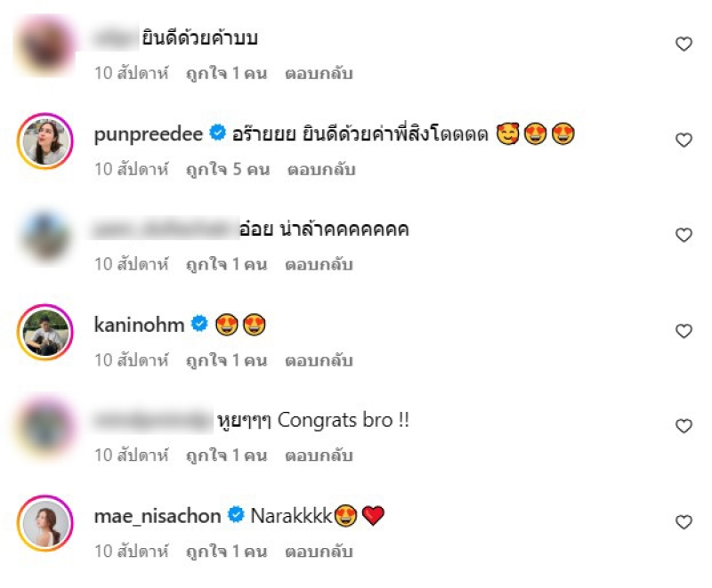Reply to kaninohm's comment via ตอบกลับ
712x588 pixels.
pyautogui.click(x=319, y=360)
